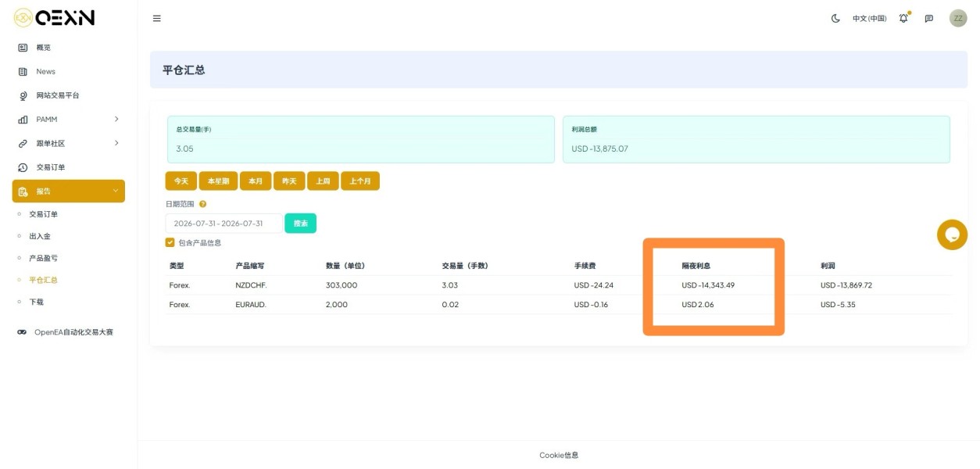Click the USD -14,343.49 swap cell

tap(708, 285)
